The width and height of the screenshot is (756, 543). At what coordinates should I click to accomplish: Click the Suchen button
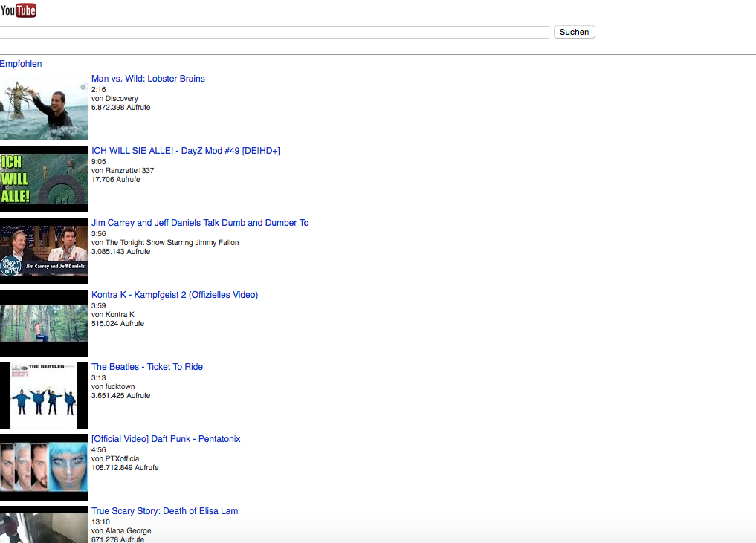pyautogui.click(x=574, y=32)
